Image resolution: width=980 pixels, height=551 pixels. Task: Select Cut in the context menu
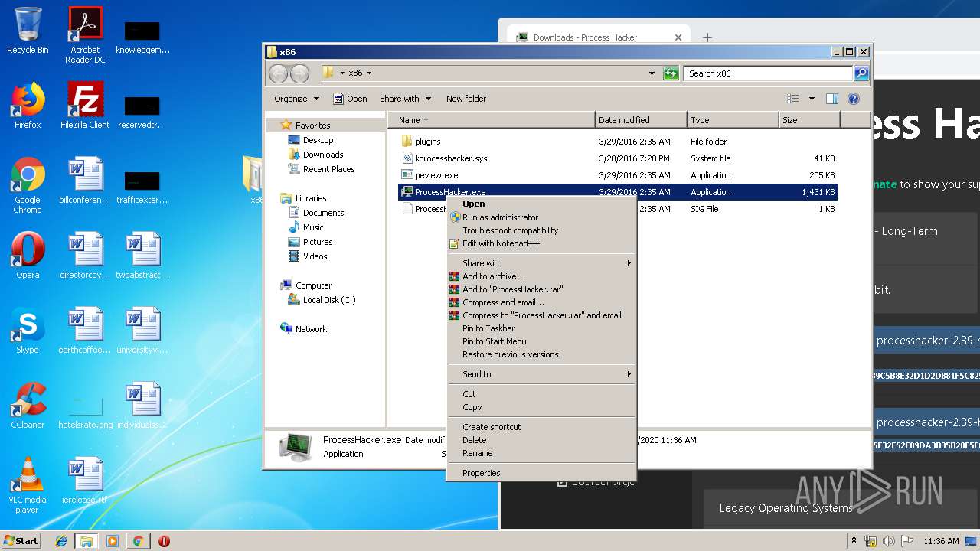pos(541,394)
